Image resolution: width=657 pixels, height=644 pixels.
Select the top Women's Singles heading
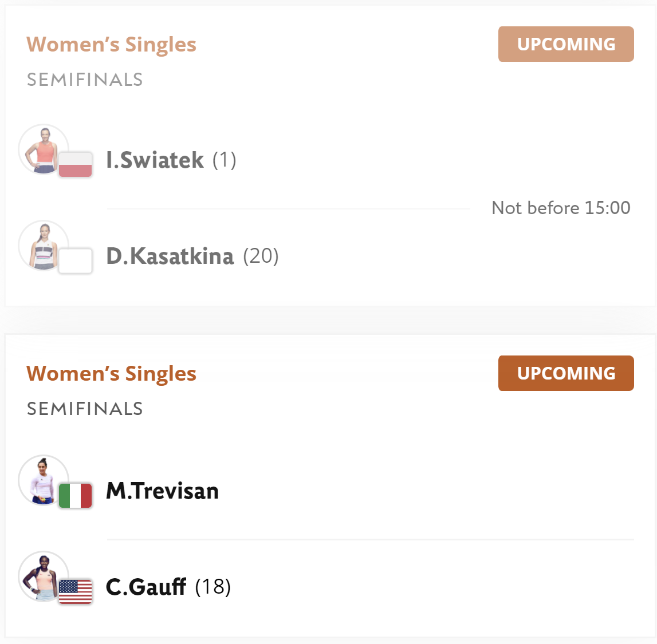[x=112, y=45]
